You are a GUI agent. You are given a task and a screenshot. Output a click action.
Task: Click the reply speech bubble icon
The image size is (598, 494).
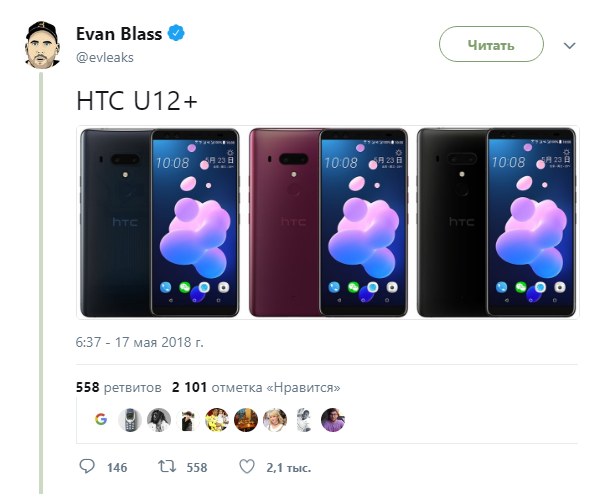tap(87, 466)
